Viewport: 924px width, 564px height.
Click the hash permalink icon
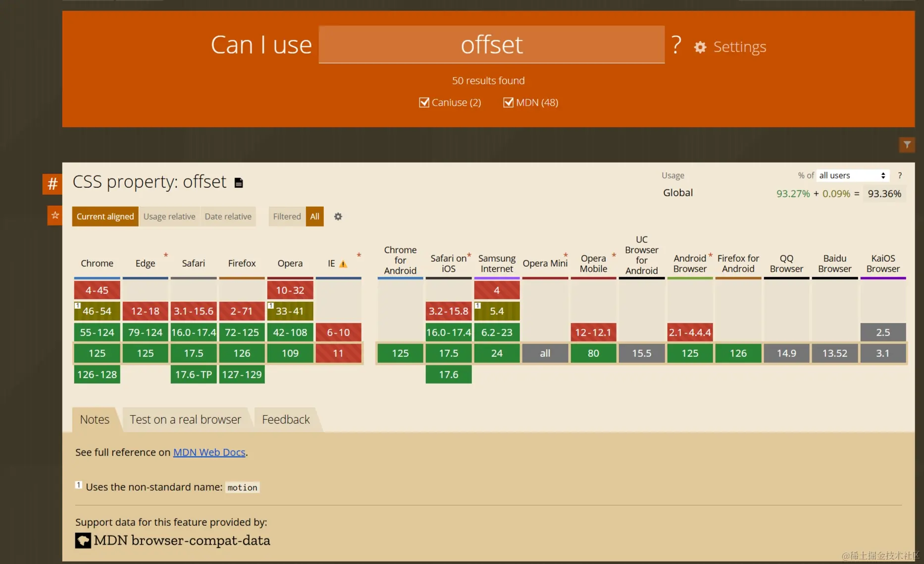(x=52, y=184)
